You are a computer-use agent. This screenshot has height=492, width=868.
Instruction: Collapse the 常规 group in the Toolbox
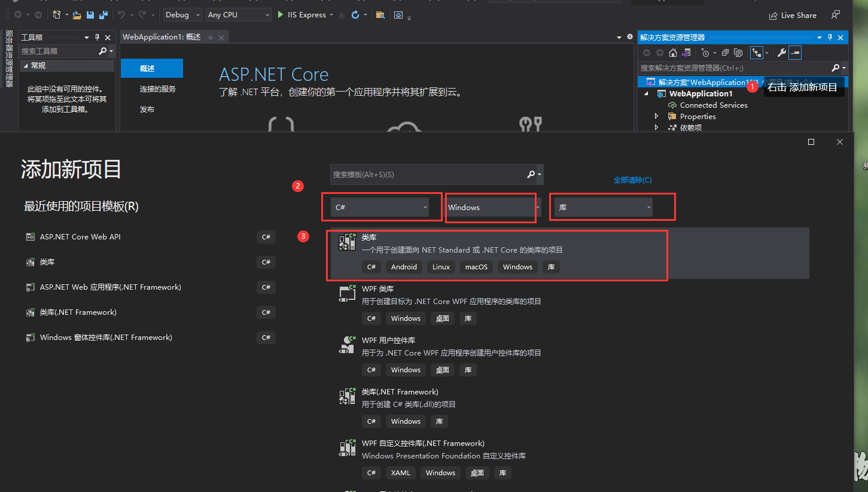click(x=25, y=65)
